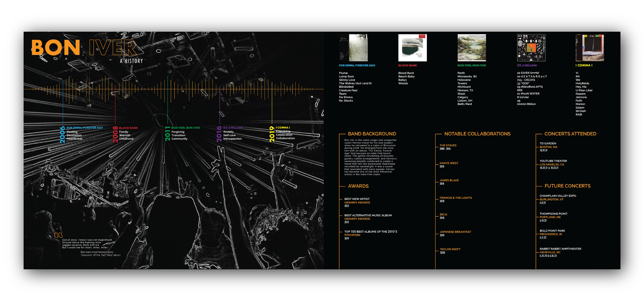Click the Perth track name
This screenshot has height=301, width=644.
tap(461, 73)
